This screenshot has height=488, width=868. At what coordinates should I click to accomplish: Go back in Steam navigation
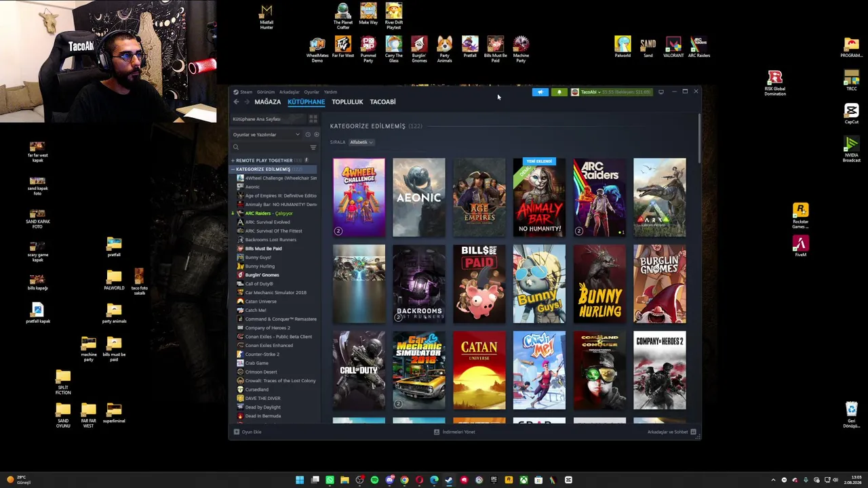pos(236,102)
